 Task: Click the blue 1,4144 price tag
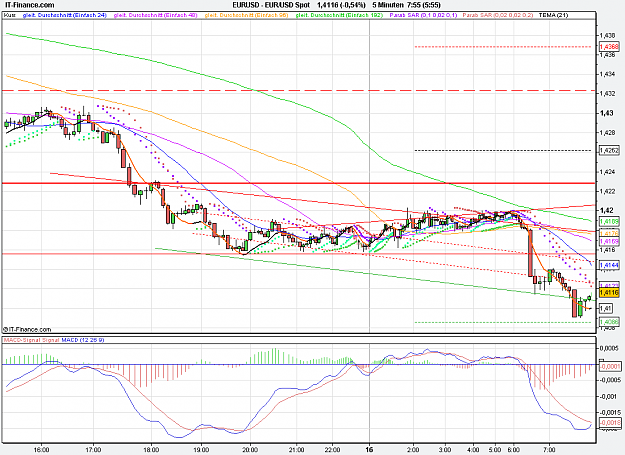pos(609,265)
